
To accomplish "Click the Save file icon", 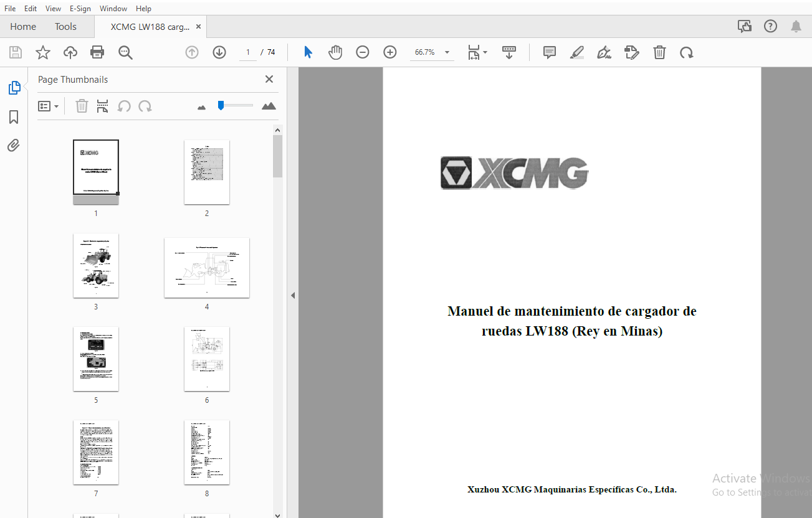I will 16,52.
